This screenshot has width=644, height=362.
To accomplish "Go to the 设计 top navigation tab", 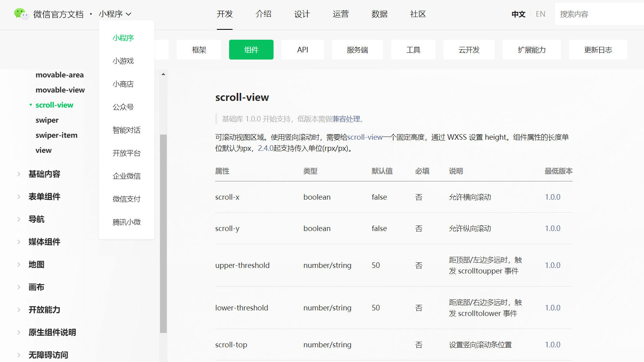I will pyautogui.click(x=302, y=14).
